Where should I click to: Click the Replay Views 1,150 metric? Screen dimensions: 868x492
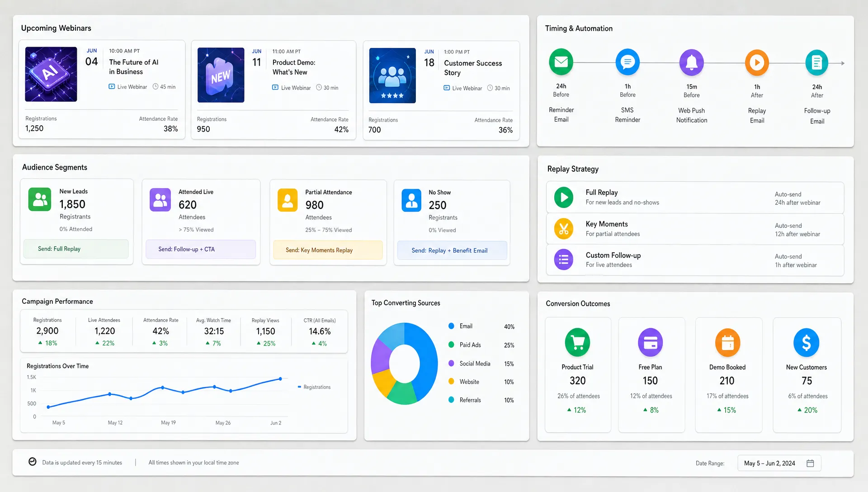point(265,331)
